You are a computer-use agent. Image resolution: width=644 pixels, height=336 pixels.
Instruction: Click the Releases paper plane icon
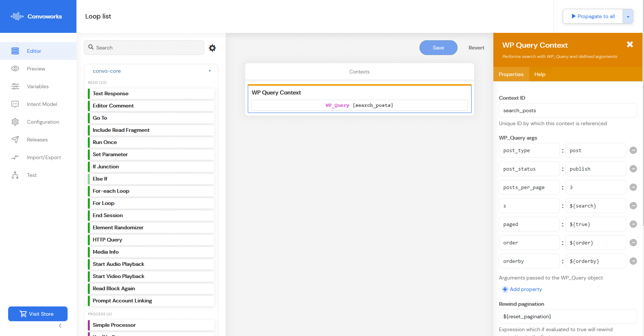click(15, 140)
